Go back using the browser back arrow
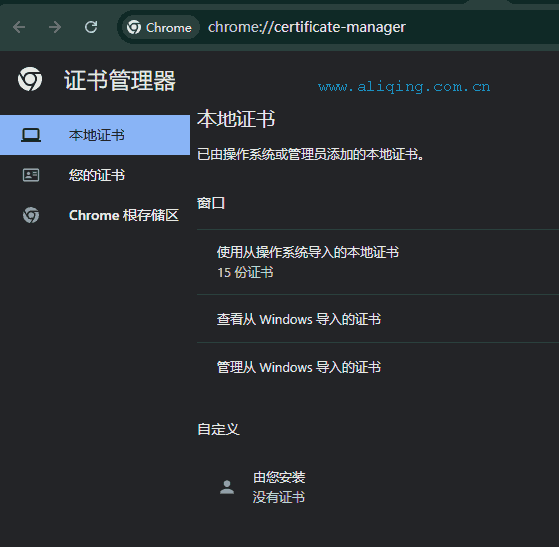The height and width of the screenshot is (547, 559). [x=19, y=27]
